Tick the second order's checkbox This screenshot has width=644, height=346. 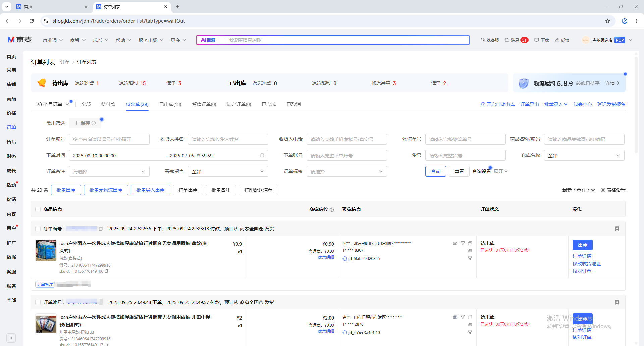(x=38, y=302)
